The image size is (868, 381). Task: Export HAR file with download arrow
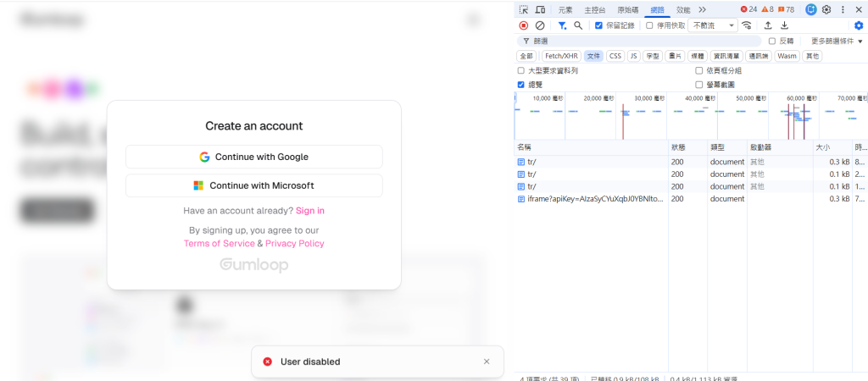point(784,25)
